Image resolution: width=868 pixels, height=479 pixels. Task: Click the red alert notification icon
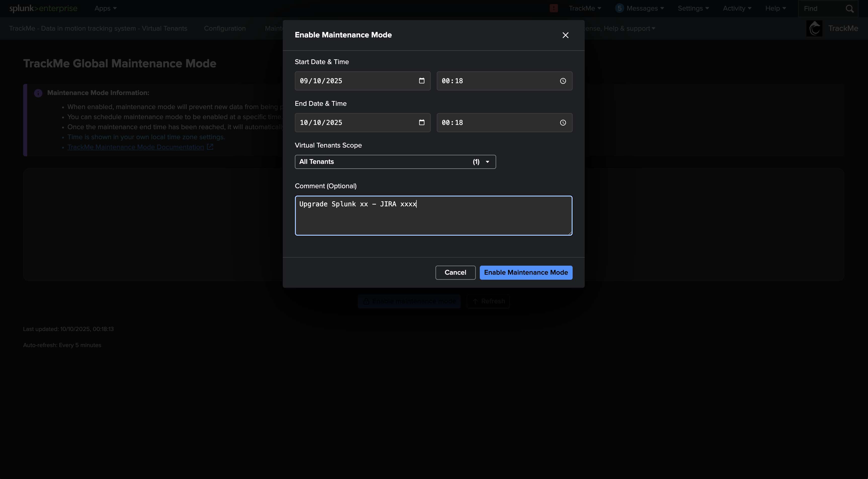554,8
